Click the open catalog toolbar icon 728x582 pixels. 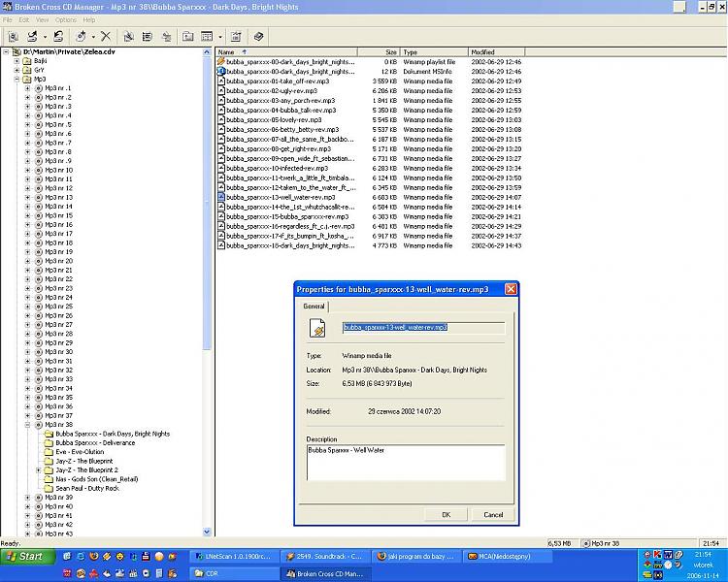32,37
